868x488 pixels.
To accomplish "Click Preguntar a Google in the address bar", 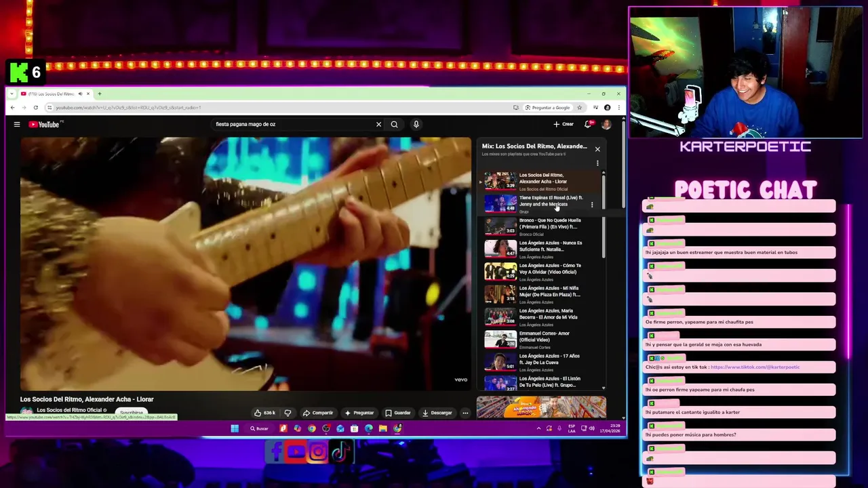I will [547, 108].
